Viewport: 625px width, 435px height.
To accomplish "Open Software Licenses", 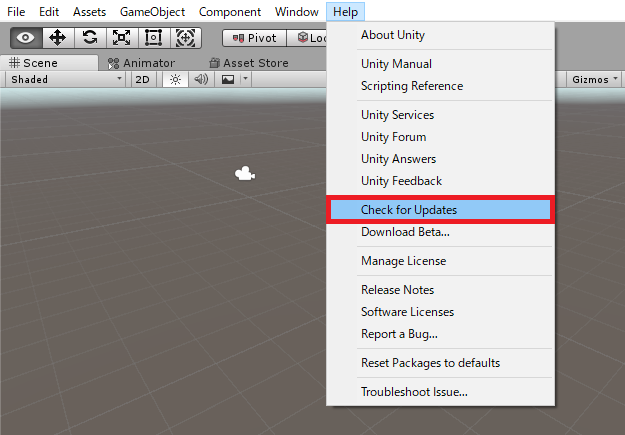I will click(440, 312).
